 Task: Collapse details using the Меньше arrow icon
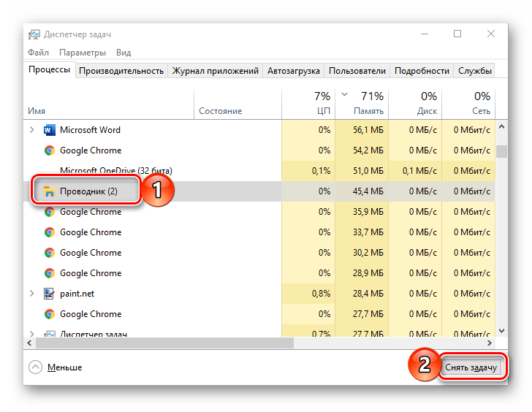click(35, 367)
